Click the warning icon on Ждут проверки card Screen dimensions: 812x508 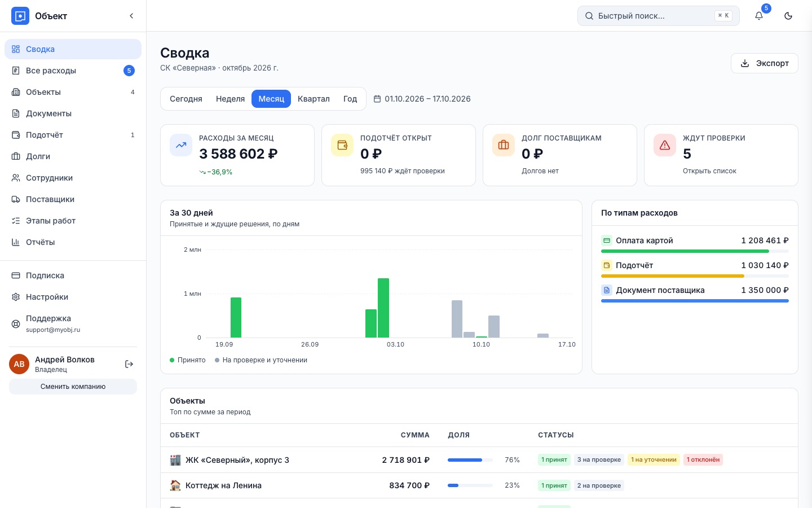click(x=665, y=145)
